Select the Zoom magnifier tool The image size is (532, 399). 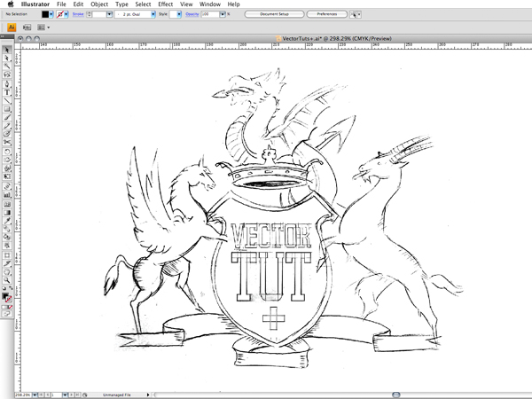click(x=7, y=280)
